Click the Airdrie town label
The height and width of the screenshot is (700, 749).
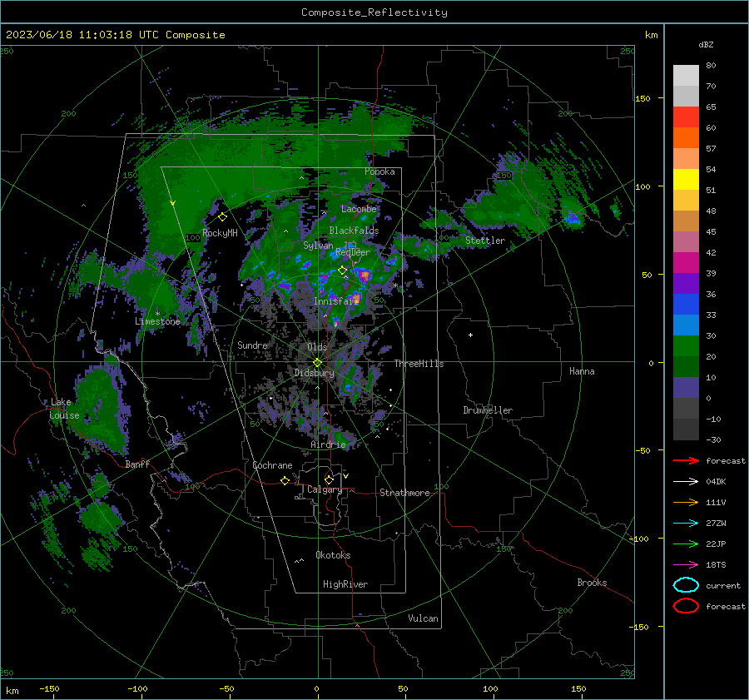328,444
